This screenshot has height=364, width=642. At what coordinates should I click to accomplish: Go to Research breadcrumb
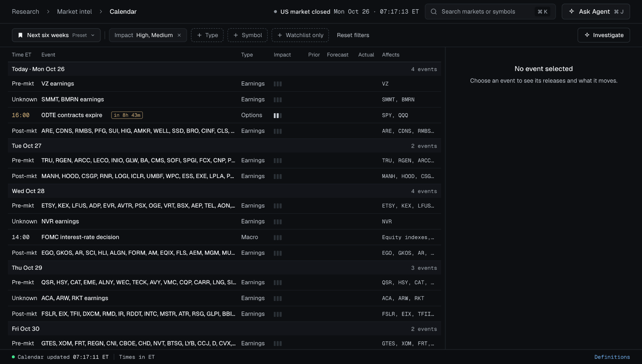click(x=26, y=11)
